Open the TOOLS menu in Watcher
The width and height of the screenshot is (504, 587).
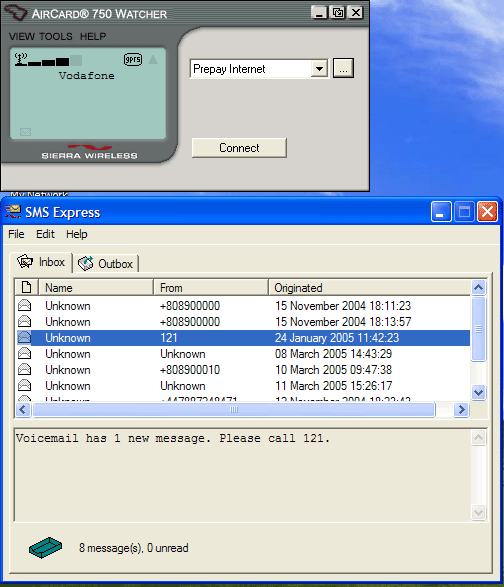pos(56,36)
